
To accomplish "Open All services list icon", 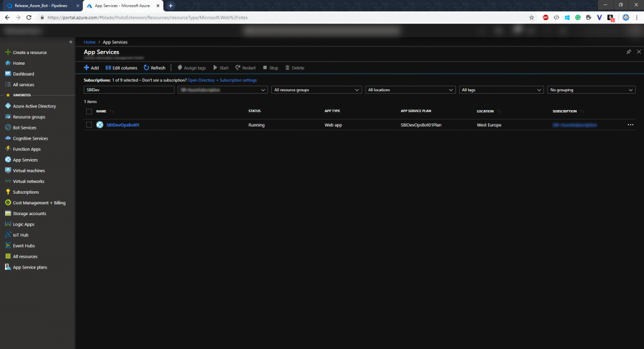I will 8,84.
